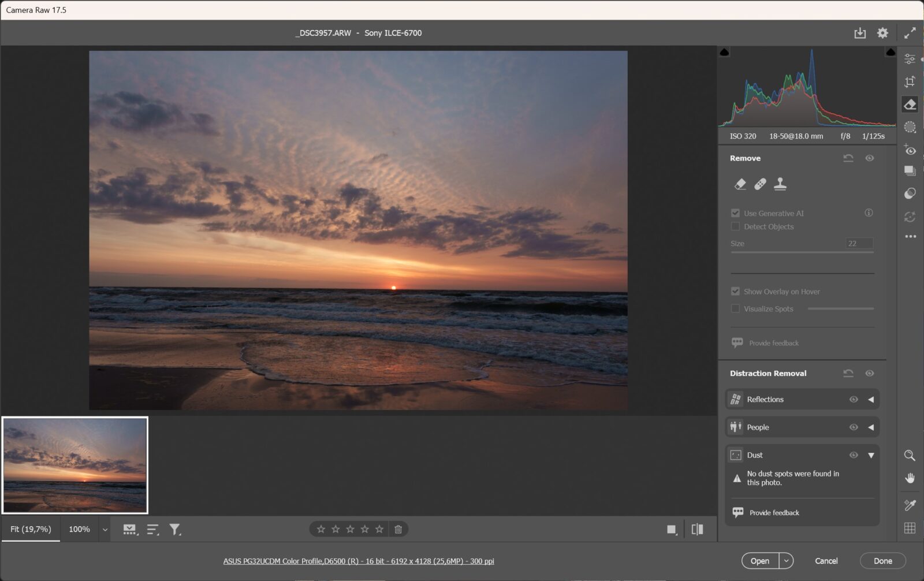
Task: Select the sunset filmstrip thumbnail
Action: pos(75,465)
